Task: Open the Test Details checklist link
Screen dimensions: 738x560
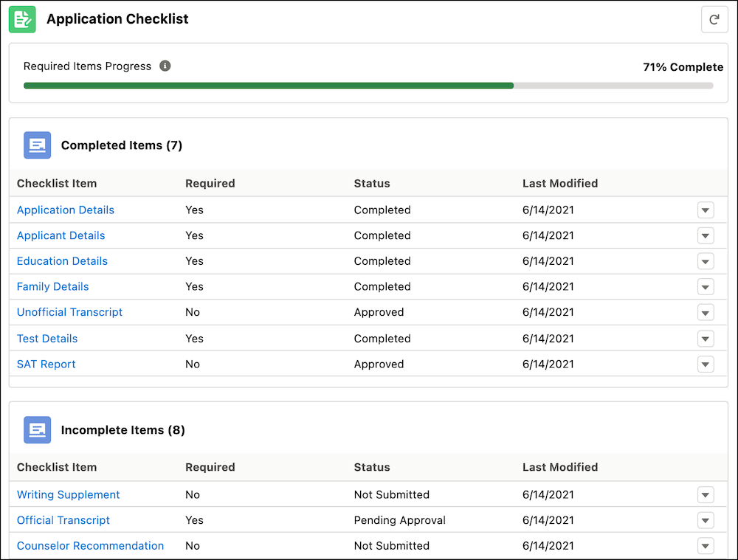Action: point(47,339)
